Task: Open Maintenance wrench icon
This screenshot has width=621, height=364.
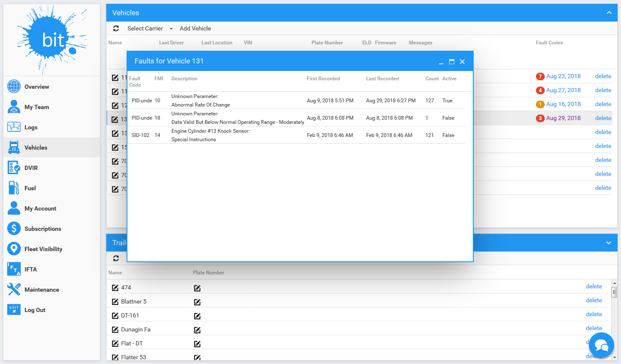Action: (14, 289)
